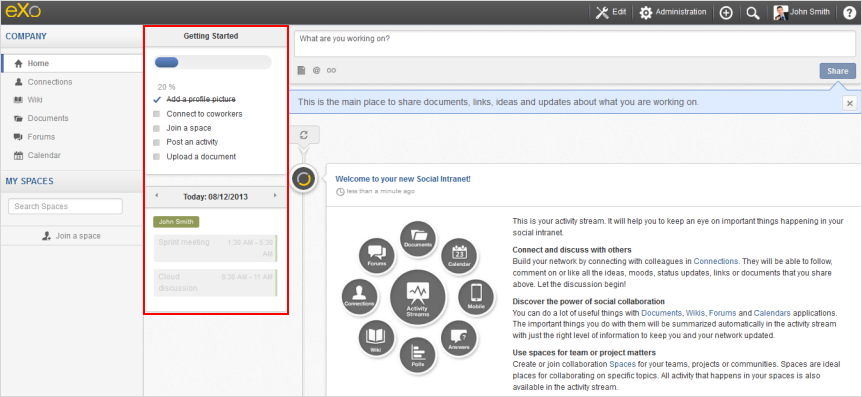Close the blue info tip banner
This screenshot has height=397, width=862.
pos(849,103)
